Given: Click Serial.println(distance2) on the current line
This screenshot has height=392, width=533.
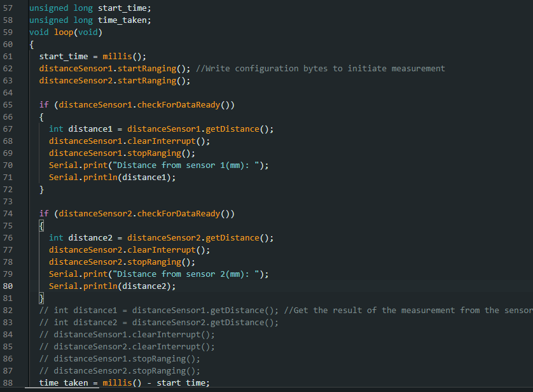Looking at the screenshot, I should [112, 286].
